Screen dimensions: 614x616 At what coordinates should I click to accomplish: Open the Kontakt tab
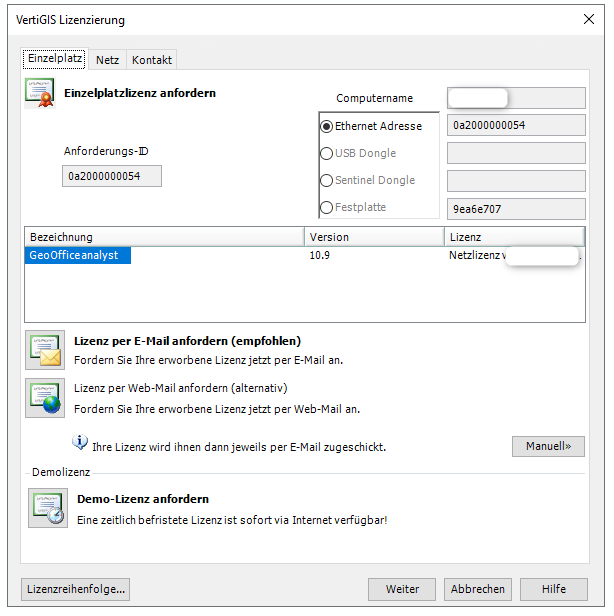click(152, 60)
